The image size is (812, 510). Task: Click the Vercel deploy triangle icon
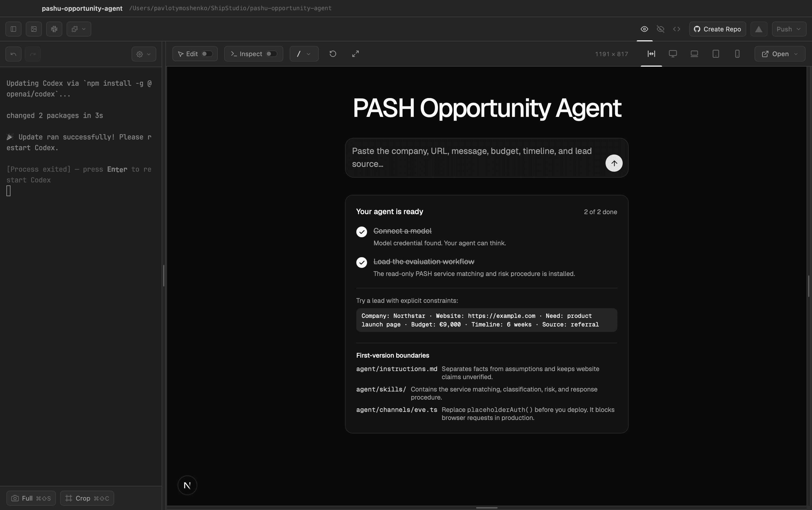[759, 29]
